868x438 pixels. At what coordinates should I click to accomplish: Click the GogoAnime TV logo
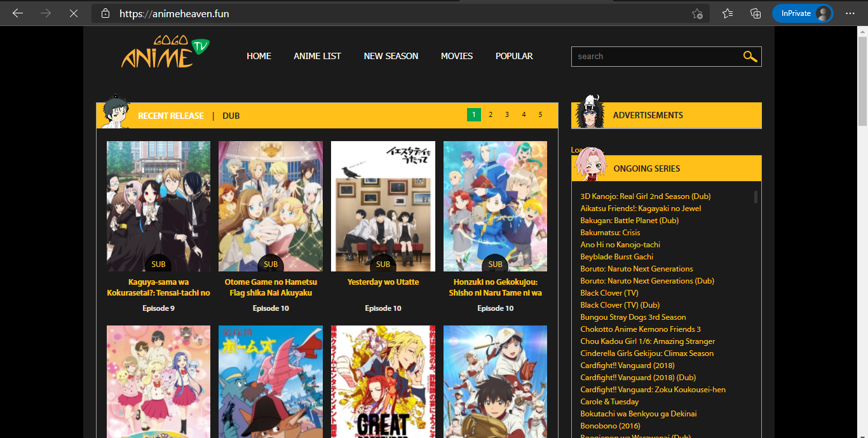165,52
